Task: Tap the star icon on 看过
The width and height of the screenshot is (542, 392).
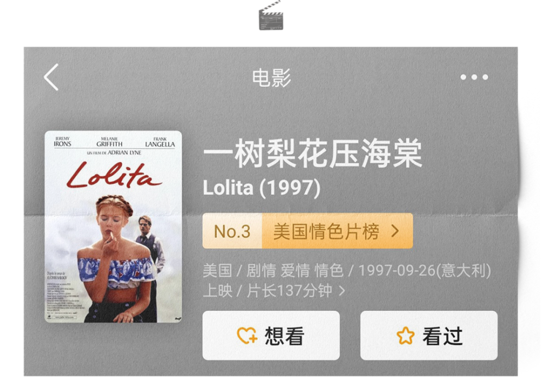Action: pos(405,336)
